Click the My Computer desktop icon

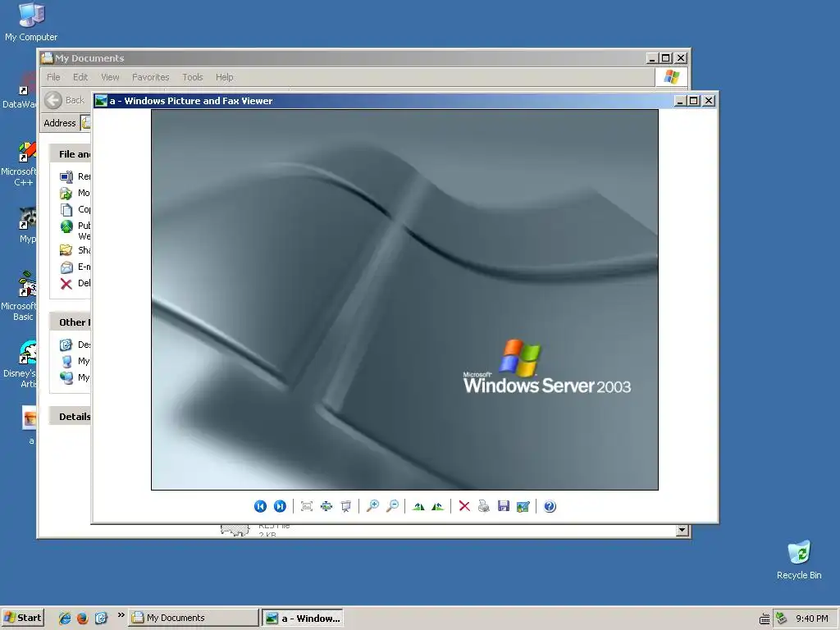[31, 21]
